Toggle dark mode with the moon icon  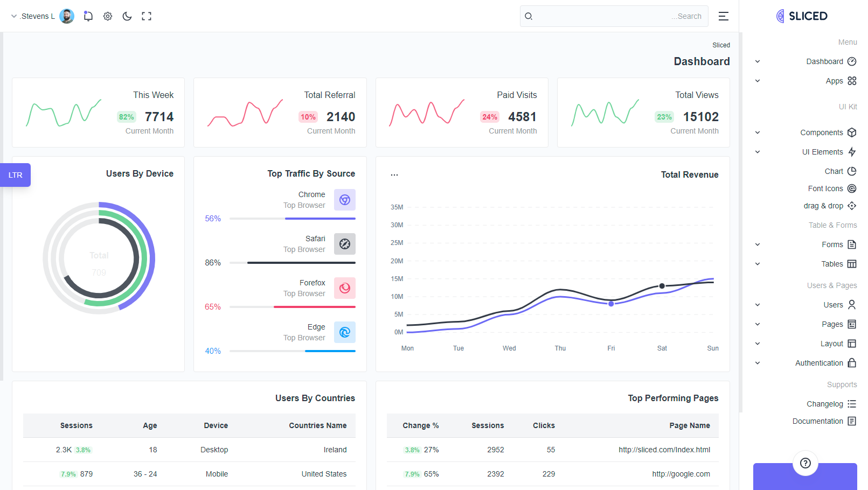[127, 16]
